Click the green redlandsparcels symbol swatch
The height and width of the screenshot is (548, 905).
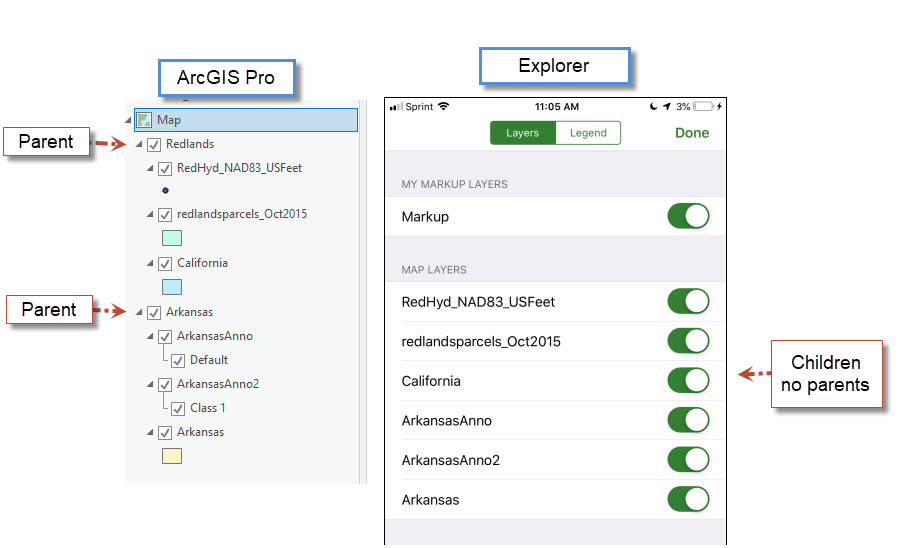click(x=172, y=238)
